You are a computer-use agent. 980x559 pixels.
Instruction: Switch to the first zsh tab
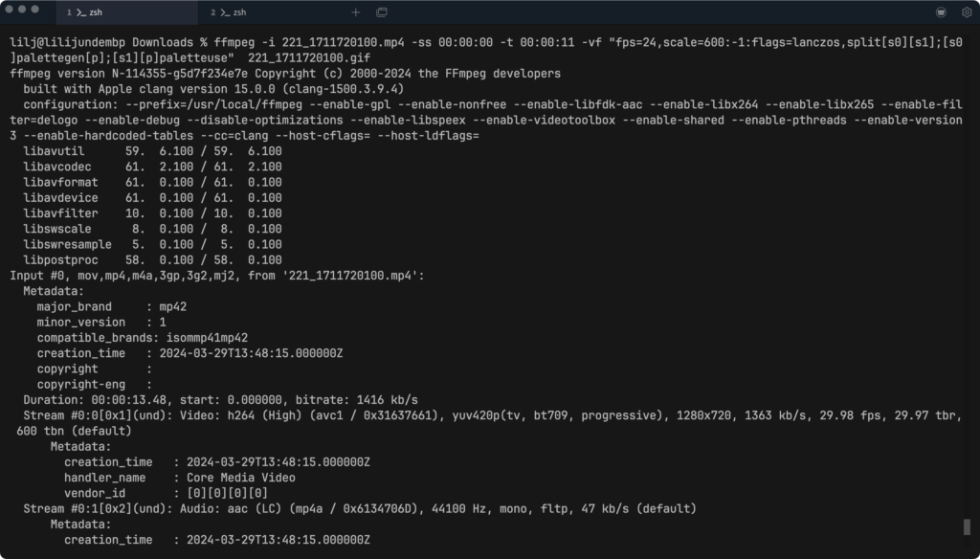click(x=127, y=11)
